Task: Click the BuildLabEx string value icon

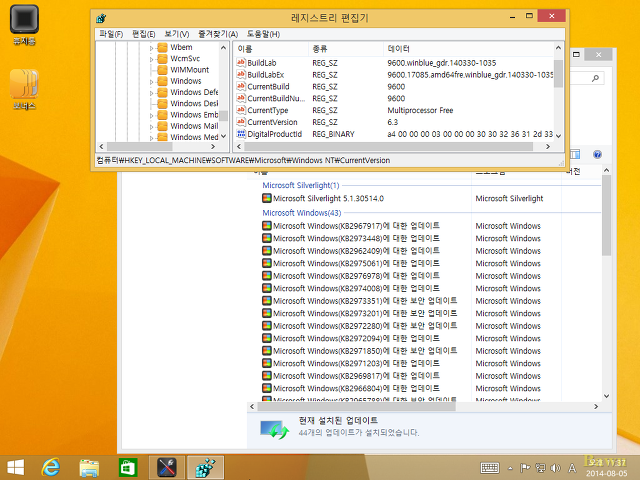Action: tap(241, 75)
